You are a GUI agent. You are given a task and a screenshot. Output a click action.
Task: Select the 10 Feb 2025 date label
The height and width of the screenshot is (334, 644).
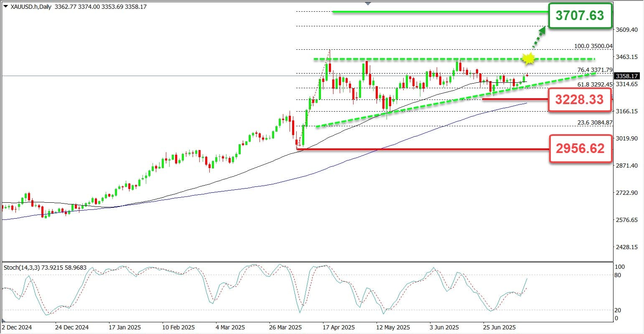pyautogui.click(x=178, y=327)
